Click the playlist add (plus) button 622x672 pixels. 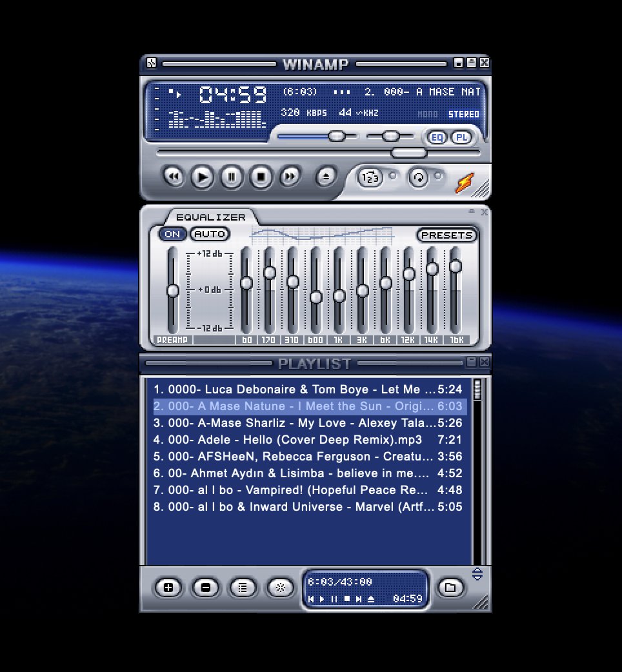point(168,588)
